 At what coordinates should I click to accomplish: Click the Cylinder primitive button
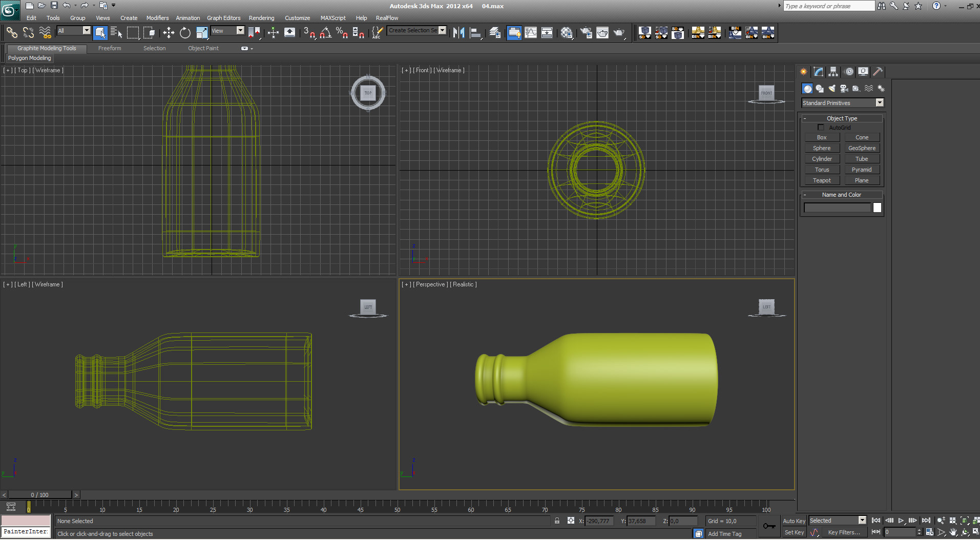click(x=822, y=159)
